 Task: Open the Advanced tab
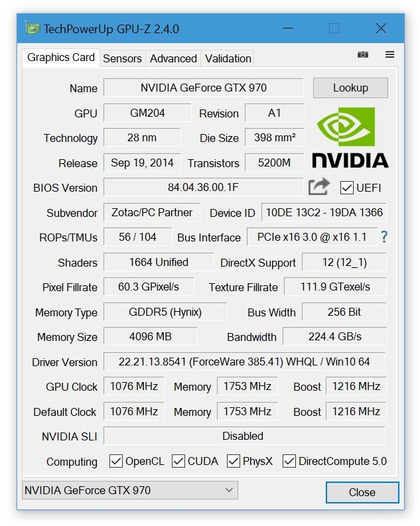(x=173, y=59)
